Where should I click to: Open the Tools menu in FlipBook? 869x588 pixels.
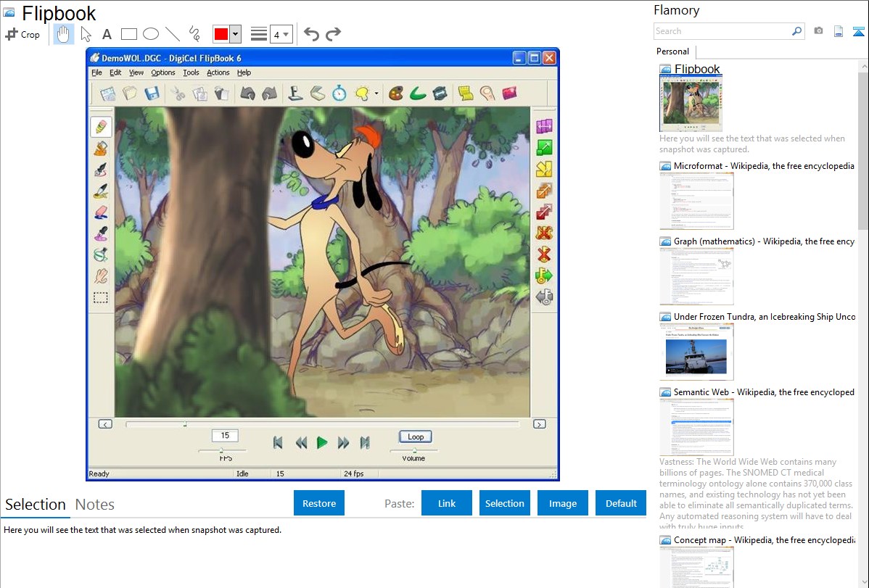[x=191, y=73]
